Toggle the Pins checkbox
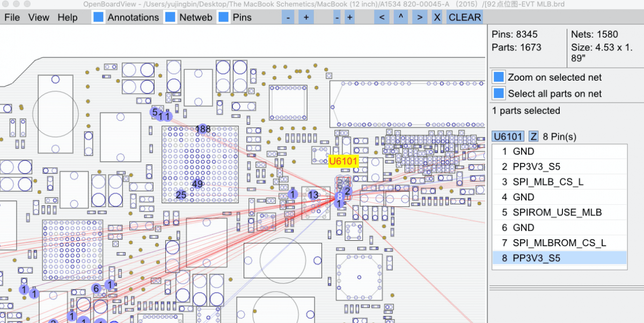 tap(223, 17)
